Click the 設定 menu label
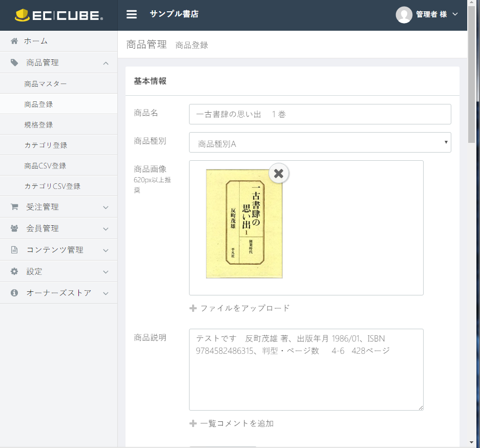The width and height of the screenshot is (480, 448). coord(34,271)
